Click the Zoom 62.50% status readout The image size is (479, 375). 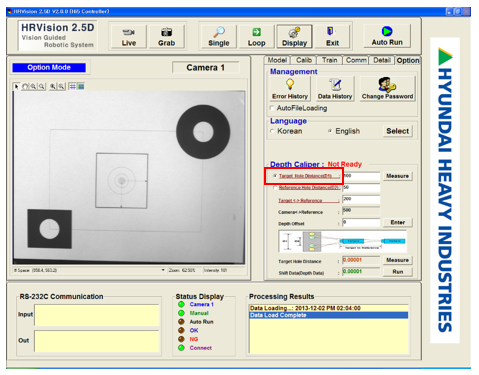pos(182,270)
